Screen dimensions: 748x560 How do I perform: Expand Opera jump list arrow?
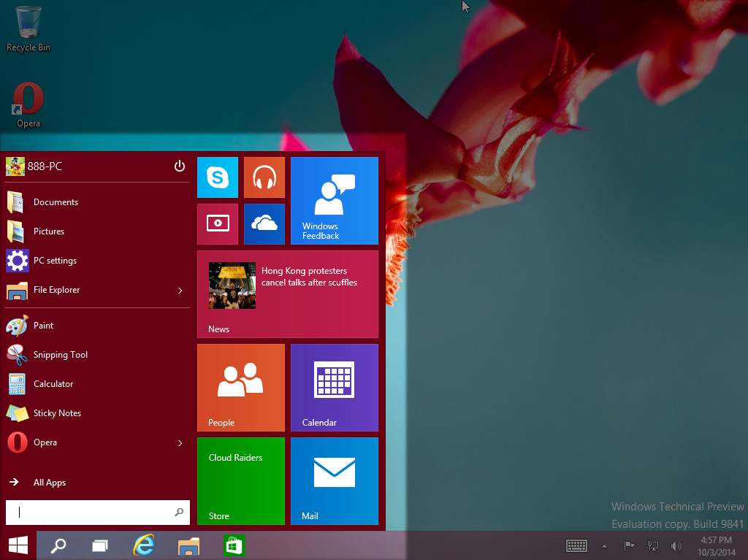pyautogui.click(x=180, y=443)
